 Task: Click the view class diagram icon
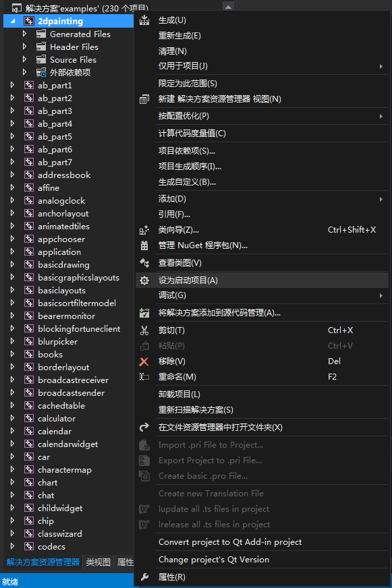coord(144,263)
